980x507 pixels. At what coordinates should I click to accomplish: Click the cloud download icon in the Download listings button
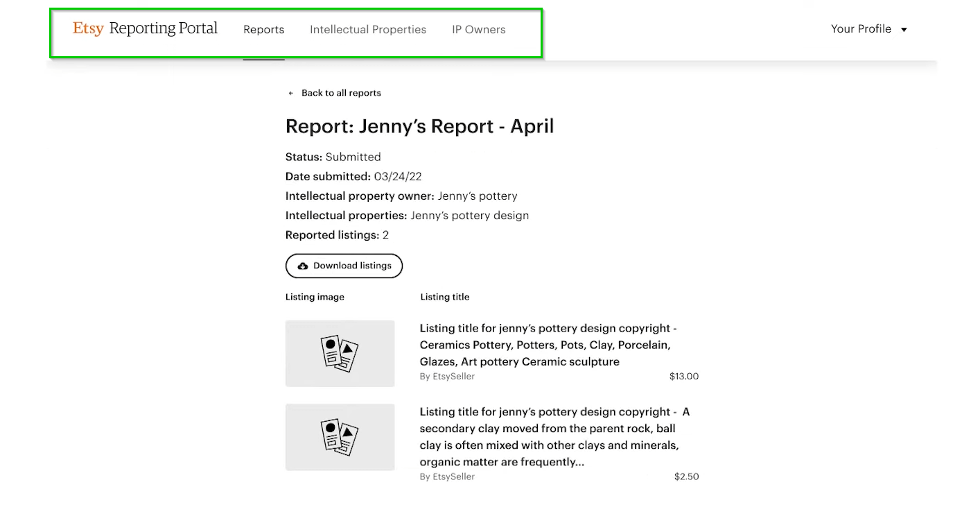pos(303,266)
